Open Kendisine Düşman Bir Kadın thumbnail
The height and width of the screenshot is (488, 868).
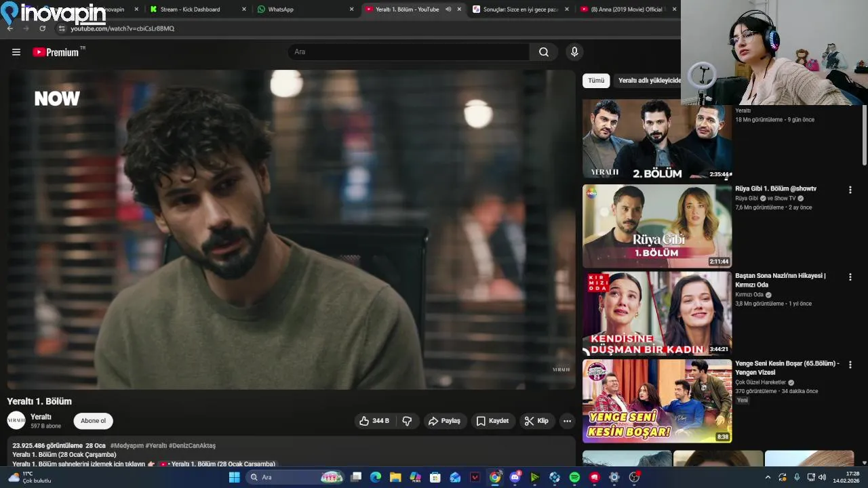click(x=657, y=314)
